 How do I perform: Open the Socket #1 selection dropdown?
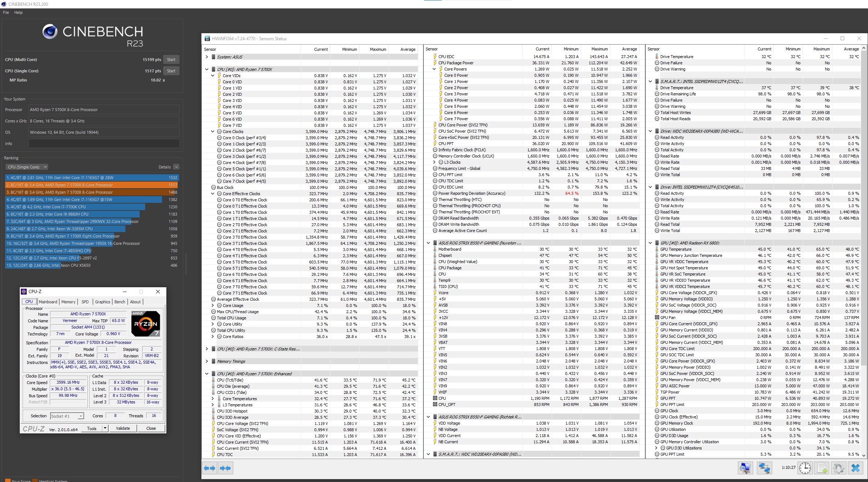67,416
